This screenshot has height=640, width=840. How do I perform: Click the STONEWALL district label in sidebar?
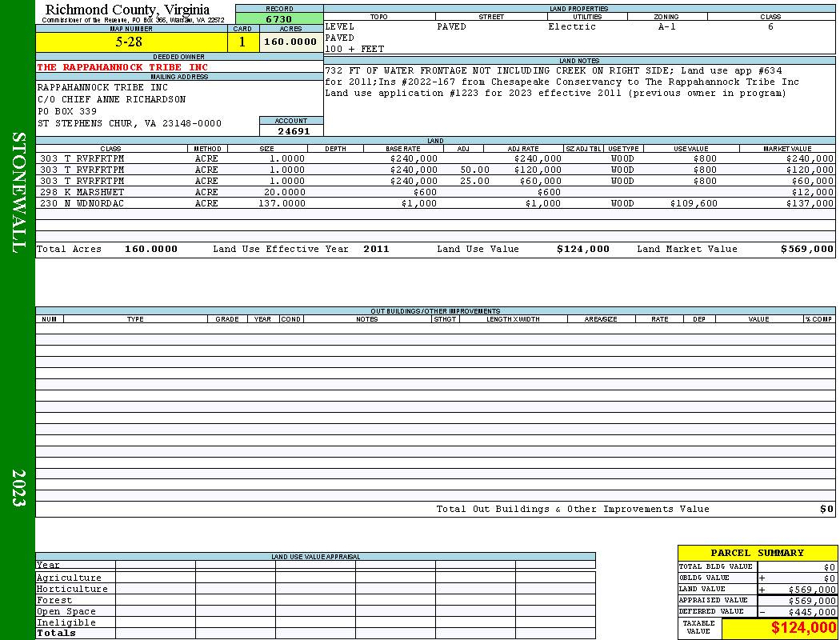18,193
